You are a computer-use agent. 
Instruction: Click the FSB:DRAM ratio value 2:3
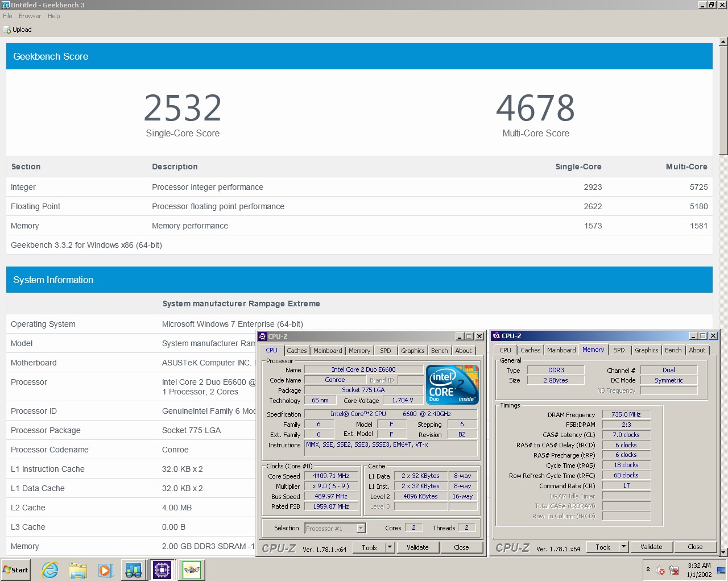tap(626, 425)
